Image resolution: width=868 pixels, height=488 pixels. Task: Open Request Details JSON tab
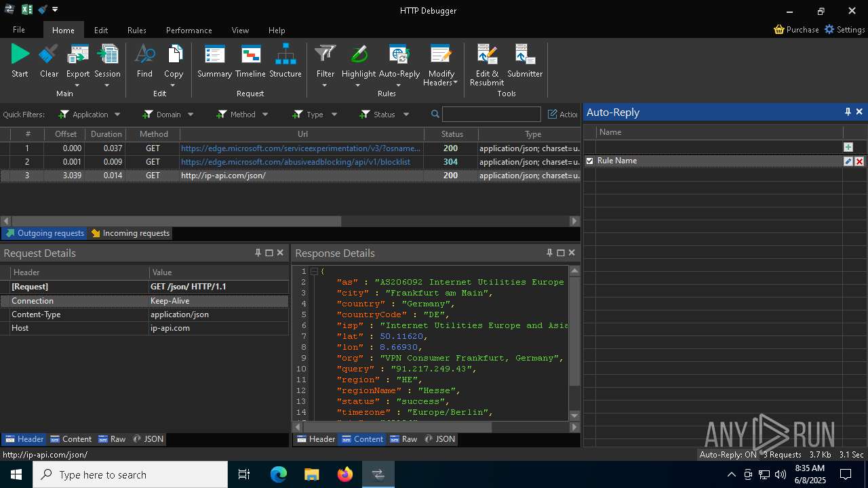148,439
